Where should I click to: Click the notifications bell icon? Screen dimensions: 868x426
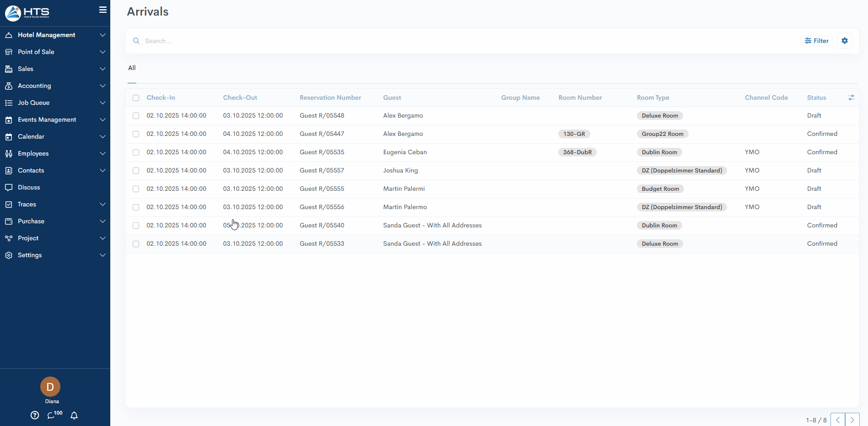click(x=74, y=415)
